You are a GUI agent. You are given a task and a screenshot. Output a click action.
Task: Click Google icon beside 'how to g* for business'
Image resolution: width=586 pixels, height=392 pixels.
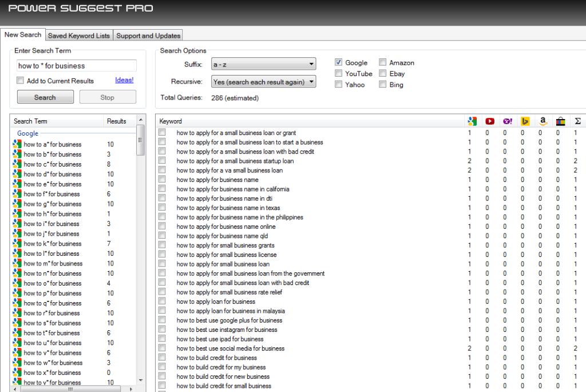click(x=17, y=204)
